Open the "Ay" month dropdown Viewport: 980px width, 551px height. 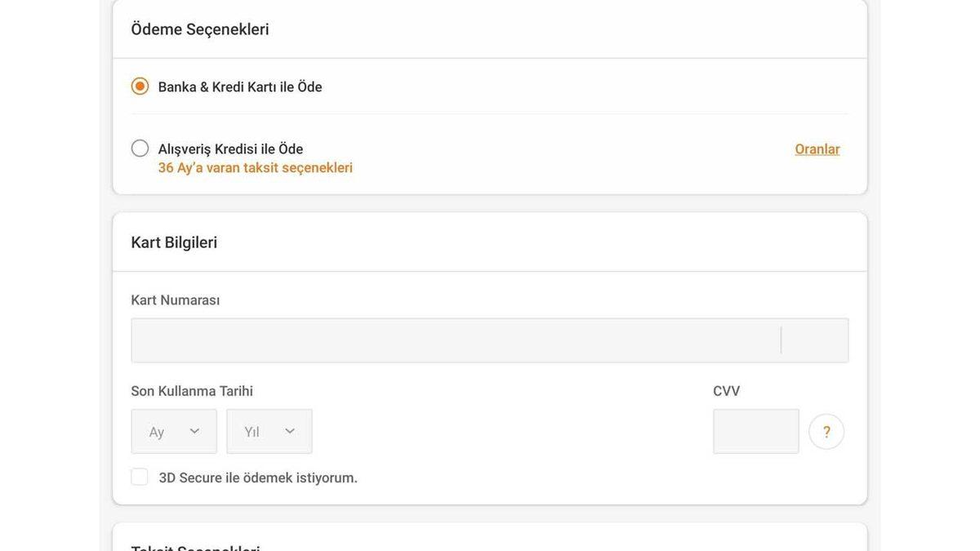[x=173, y=430]
